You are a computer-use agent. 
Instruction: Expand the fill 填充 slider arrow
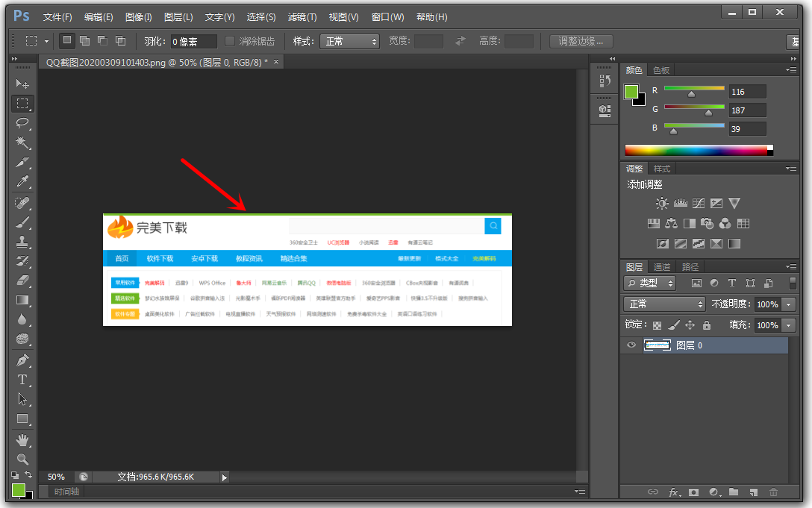coord(789,325)
